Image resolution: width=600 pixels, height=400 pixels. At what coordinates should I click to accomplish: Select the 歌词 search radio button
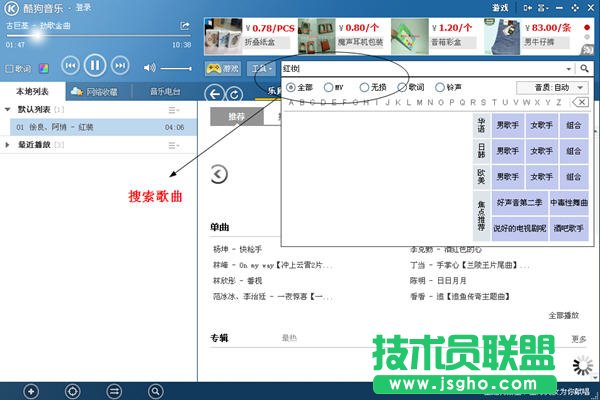402,87
